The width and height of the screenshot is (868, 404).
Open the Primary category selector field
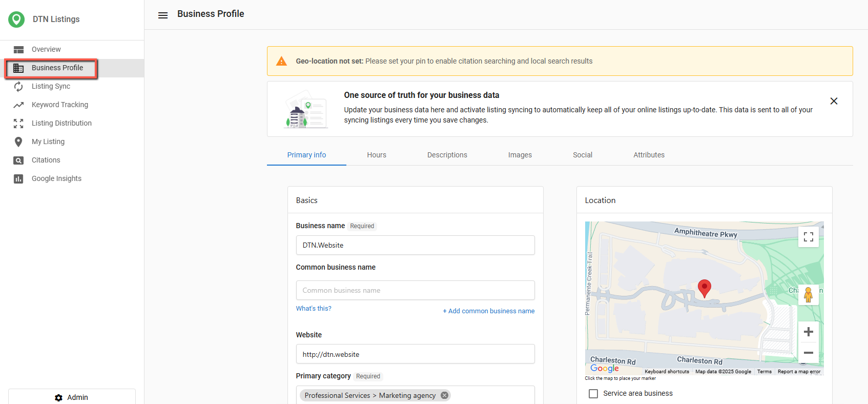(416, 395)
